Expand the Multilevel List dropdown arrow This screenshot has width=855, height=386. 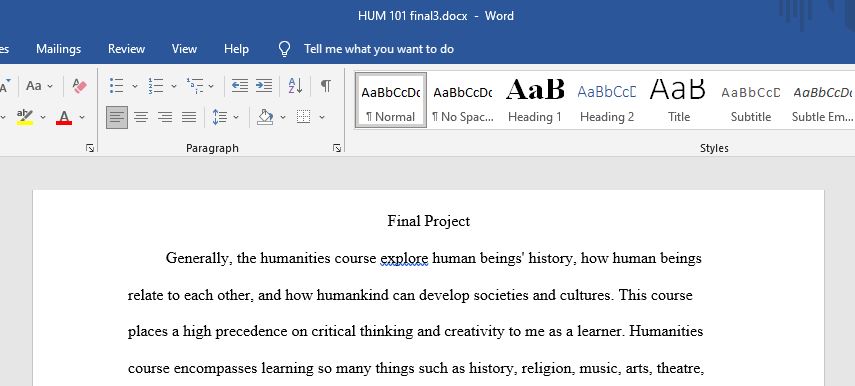coord(211,86)
